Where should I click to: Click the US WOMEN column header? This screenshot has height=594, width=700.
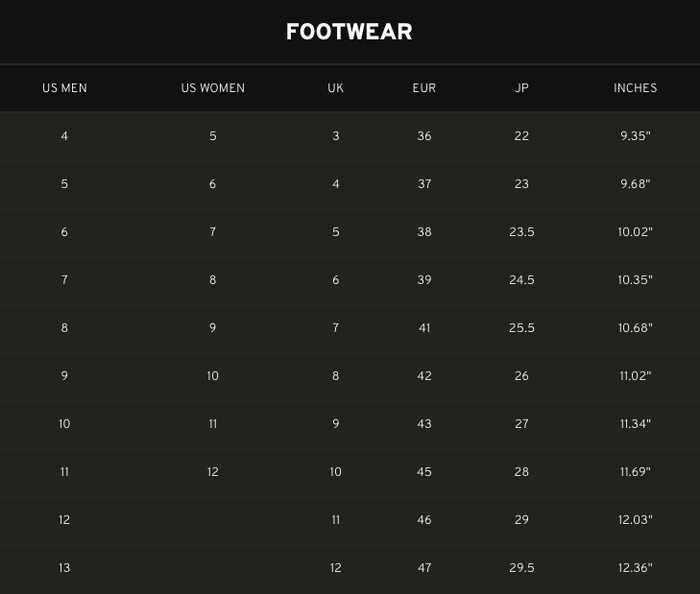212,88
